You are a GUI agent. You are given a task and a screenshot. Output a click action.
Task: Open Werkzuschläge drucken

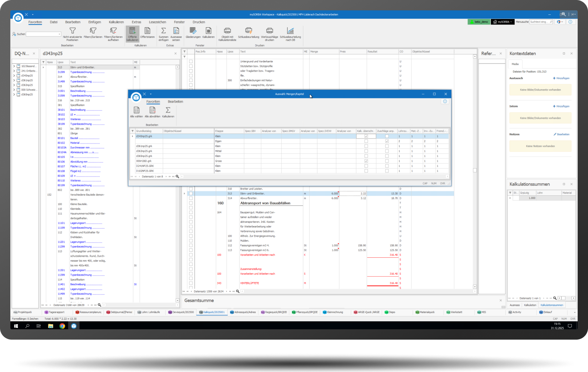coord(270,31)
